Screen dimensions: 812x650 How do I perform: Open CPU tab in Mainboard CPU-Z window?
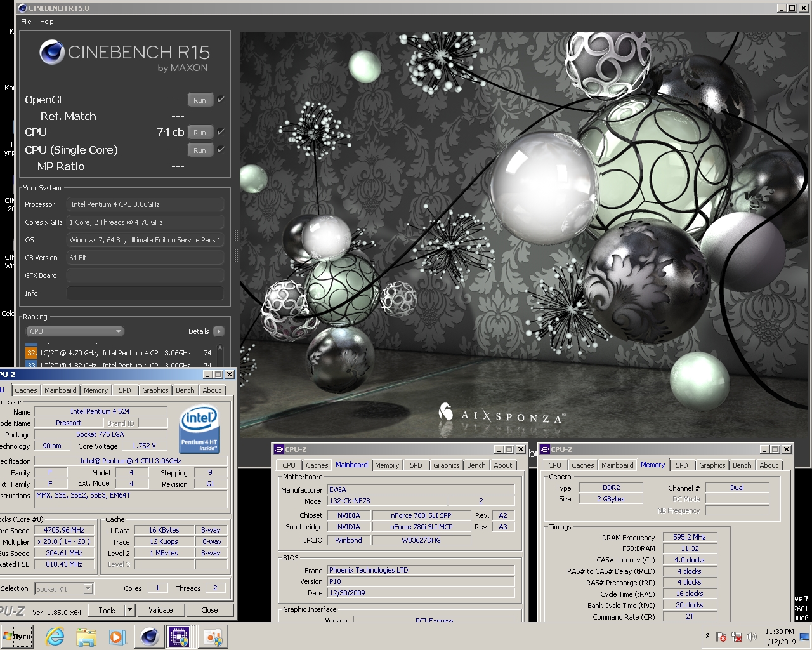pos(289,465)
